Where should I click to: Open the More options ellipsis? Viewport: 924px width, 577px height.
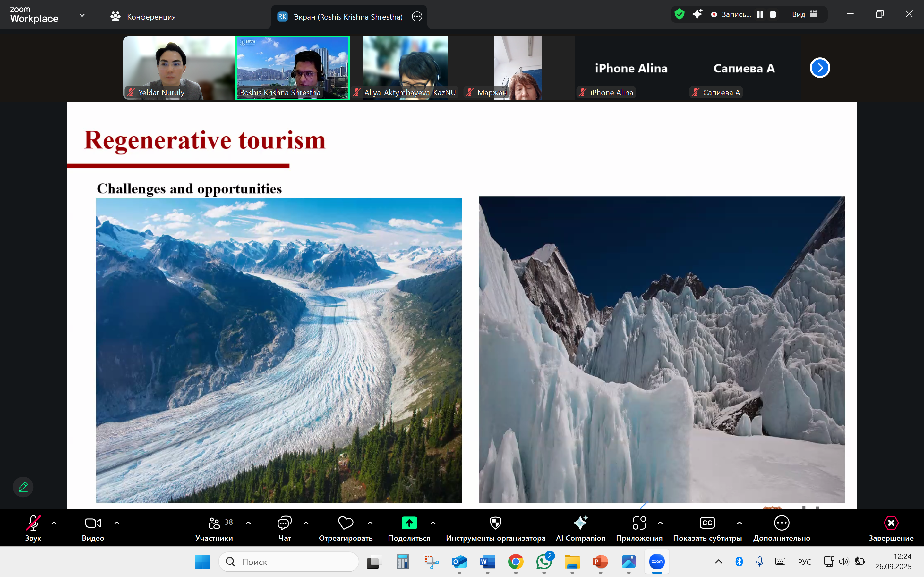click(781, 528)
